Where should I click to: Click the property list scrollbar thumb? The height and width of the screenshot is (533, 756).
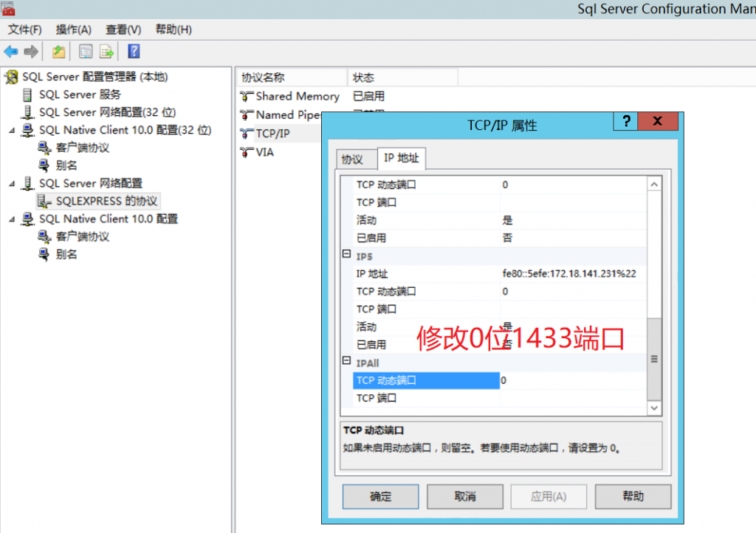pyautogui.click(x=654, y=359)
